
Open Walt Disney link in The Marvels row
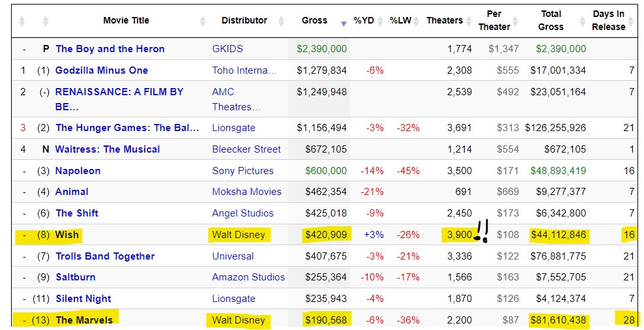[x=239, y=320]
